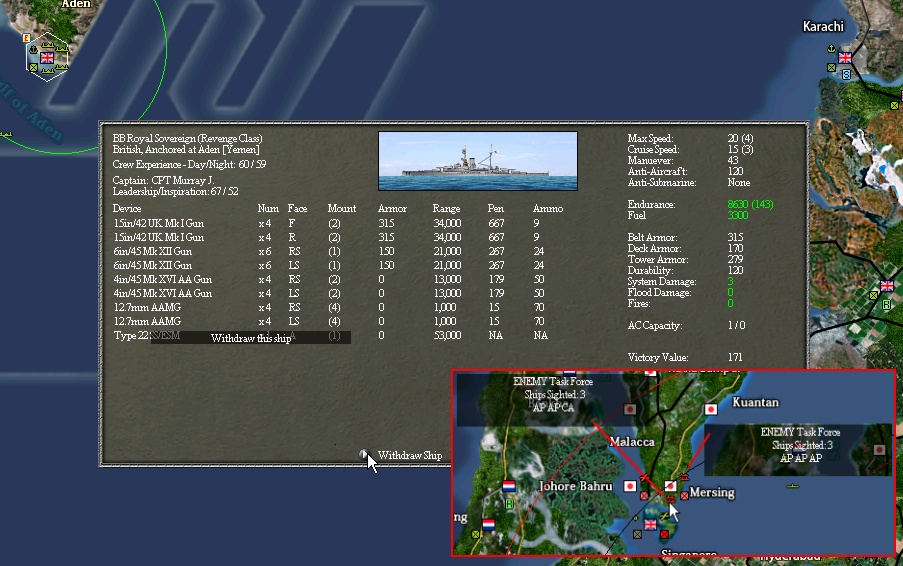Toggle the Withdraw Ship radio button
This screenshot has width=903, height=566.
[363, 455]
